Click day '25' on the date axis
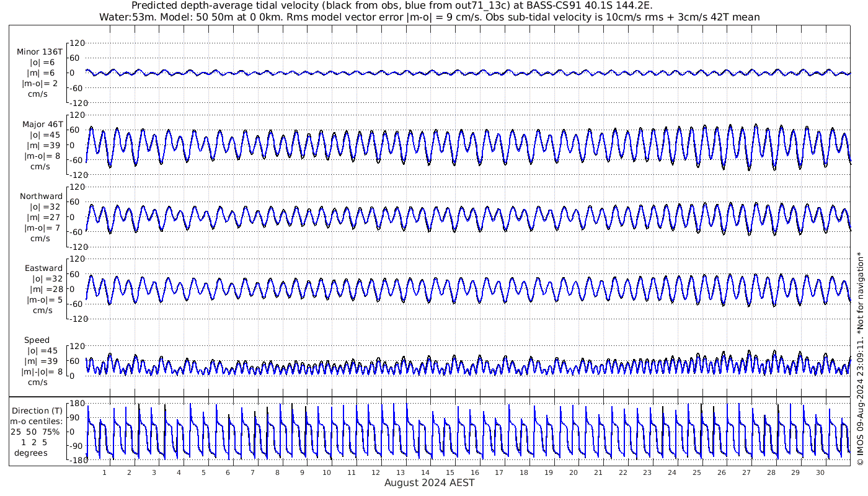The width and height of the screenshot is (868, 496). click(x=697, y=473)
